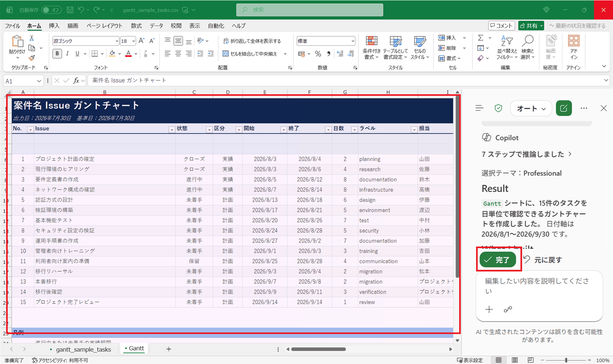Click the Decrease Decimal icon
The image size is (613, 364).
[351, 54]
